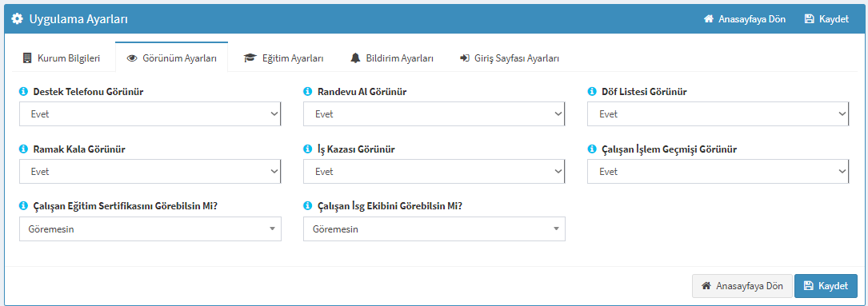The height and width of the screenshot is (306, 868).
Task: Click the info icon beside Döf Listesi Görünür
Action: click(591, 92)
